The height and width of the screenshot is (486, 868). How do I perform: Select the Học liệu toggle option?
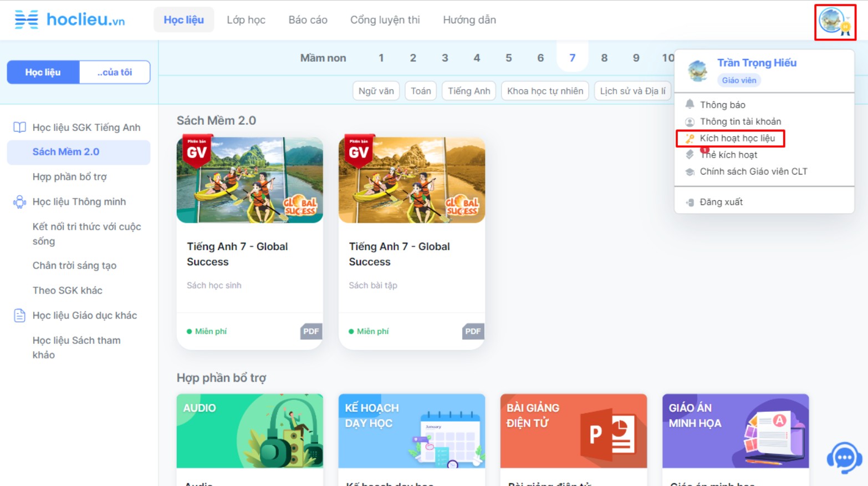click(43, 72)
